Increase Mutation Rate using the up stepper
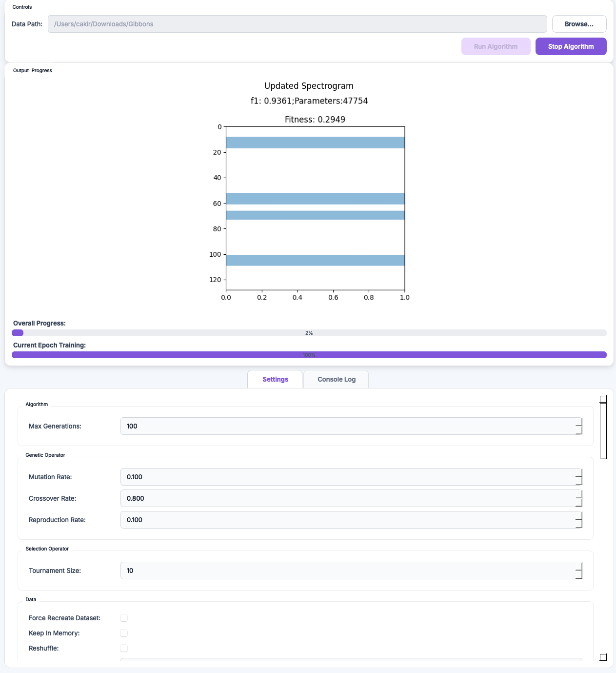The height and width of the screenshot is (673, 616). (579, 472)
